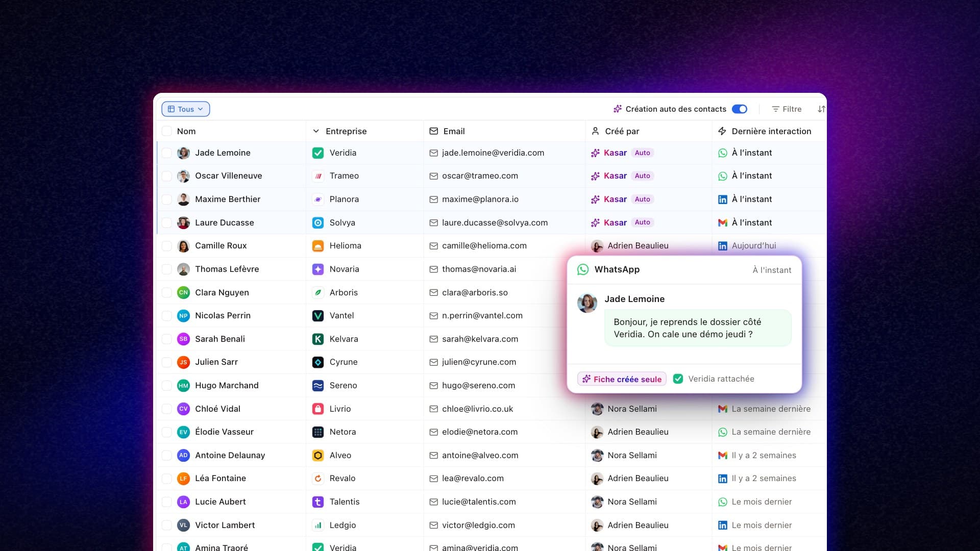Viewport: 980px width, 551px height.
Task: Click the Créé par column header
Action: (x=615, y=131)
